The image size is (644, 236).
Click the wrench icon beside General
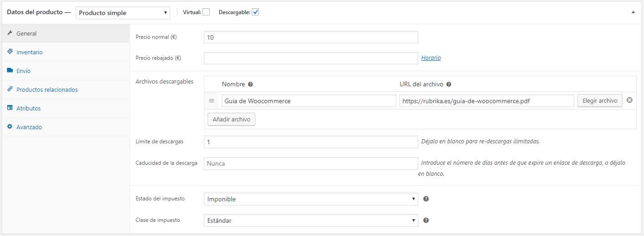(x=10, y=33)
